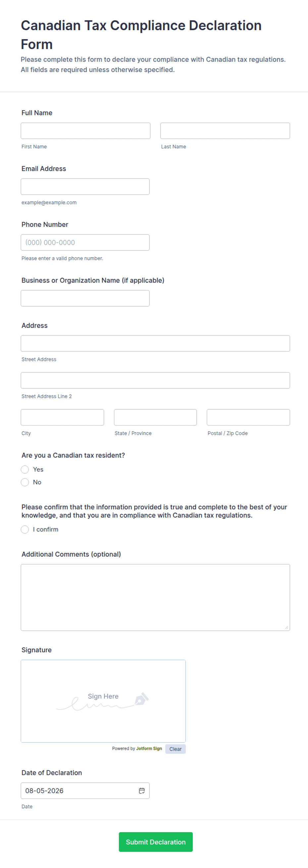This screenshot has width=308, height=868.
Task: Open the Jotform Sign link
Action: (x=149, y=748)
